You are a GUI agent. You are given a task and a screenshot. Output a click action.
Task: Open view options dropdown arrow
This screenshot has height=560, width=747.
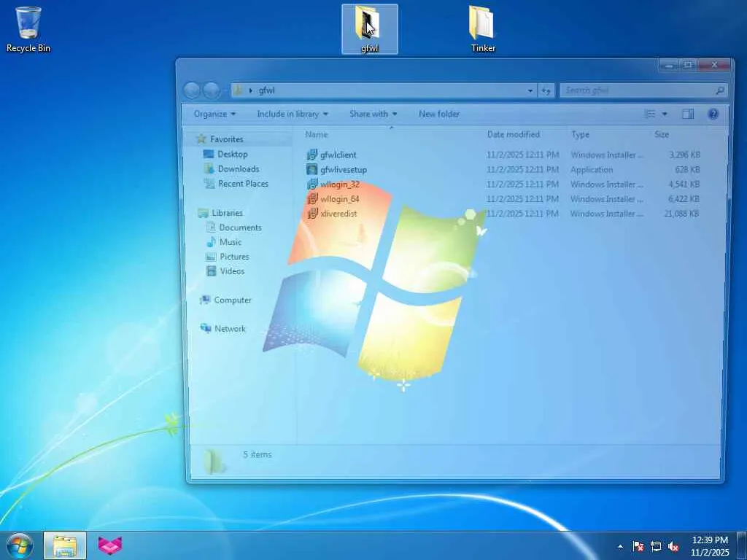[x=664, y=114]
